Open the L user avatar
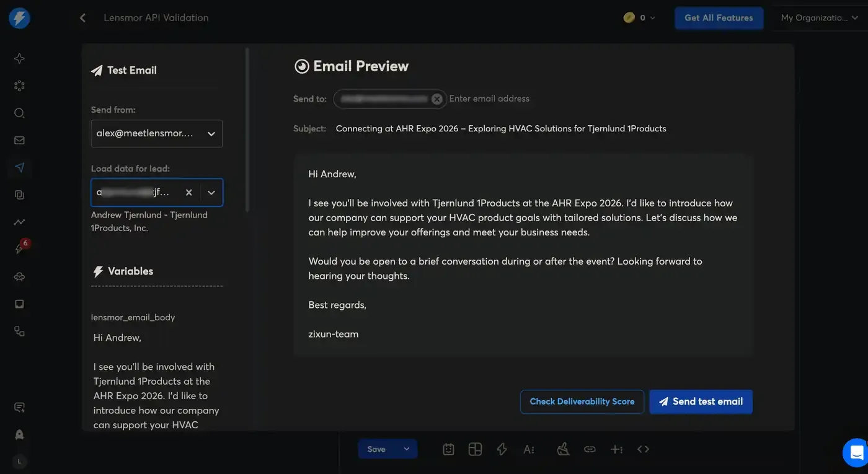Image resolution: width=868 pixels, height=474 pixels. point(19,462)
